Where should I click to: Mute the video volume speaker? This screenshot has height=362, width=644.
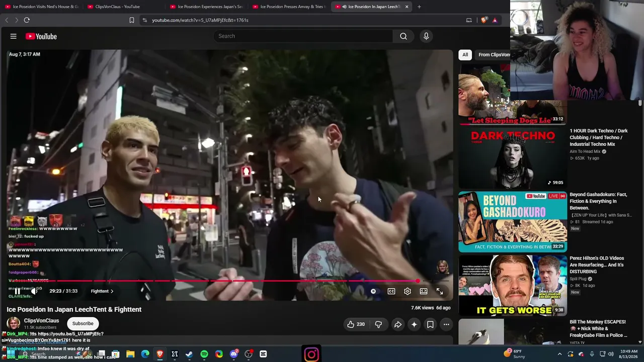tap(34, 291)
